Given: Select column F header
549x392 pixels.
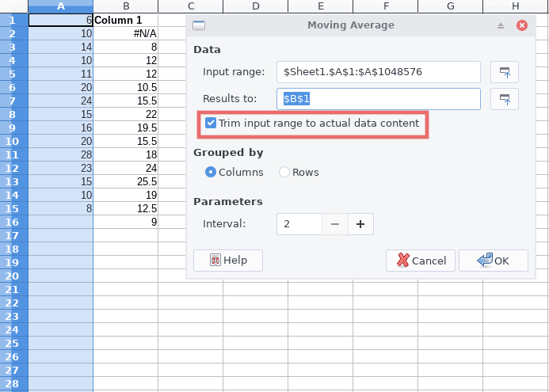Looking at the screenshot, I should tap(386, 6).
